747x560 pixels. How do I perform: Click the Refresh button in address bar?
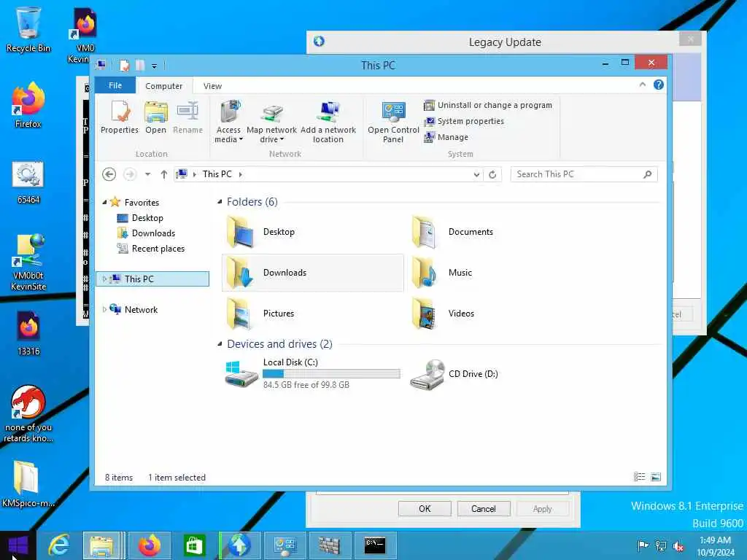(x=492, y=175)
